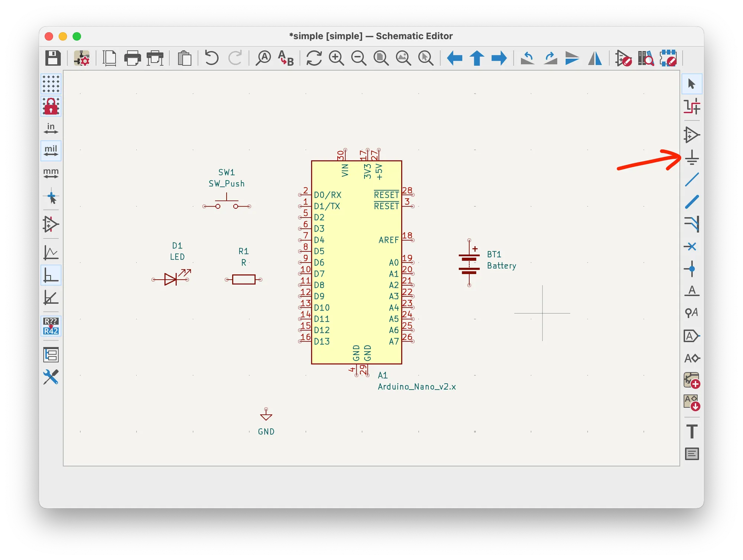Select the net label tool
Screen dimensions: 743x560
point(692,291)
